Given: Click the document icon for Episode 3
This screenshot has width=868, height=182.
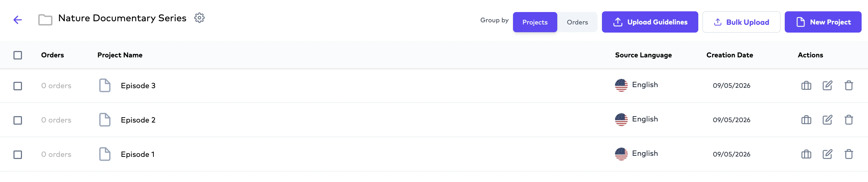Looking at the screenshot, I should (x=105, y=85).
